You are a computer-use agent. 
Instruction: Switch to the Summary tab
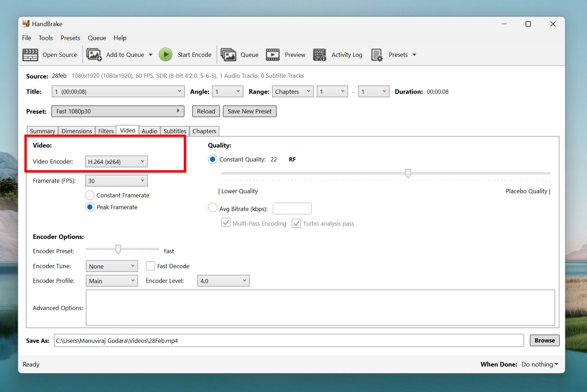[43, 131]
